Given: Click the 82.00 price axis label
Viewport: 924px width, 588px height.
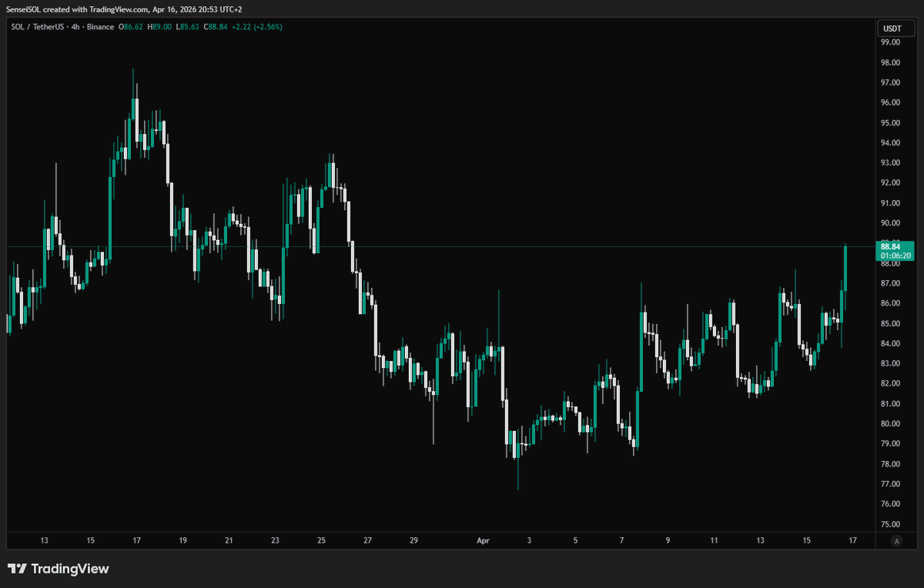Looking at the screenshot, I should coord(891,383).
